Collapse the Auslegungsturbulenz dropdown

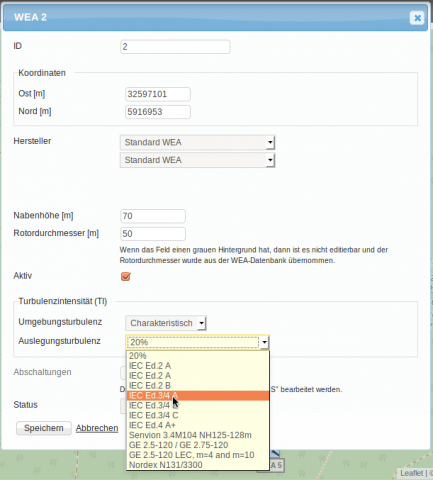[198, 342]
